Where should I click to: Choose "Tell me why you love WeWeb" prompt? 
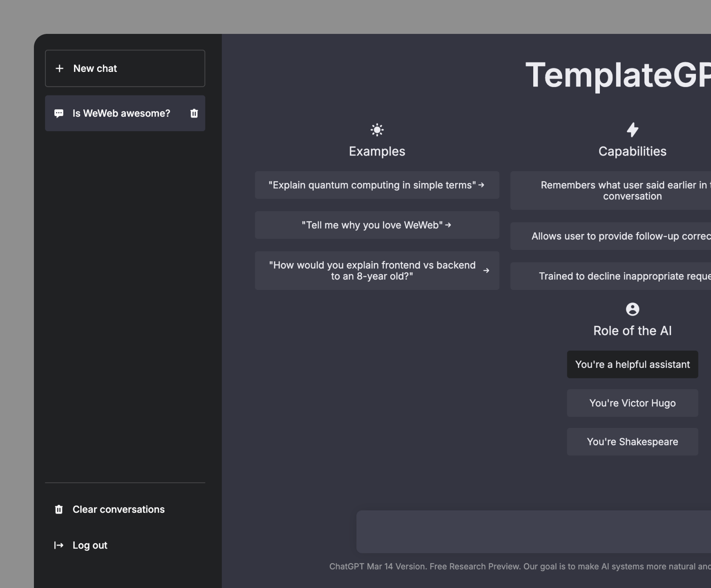click(x=376, y=225)
